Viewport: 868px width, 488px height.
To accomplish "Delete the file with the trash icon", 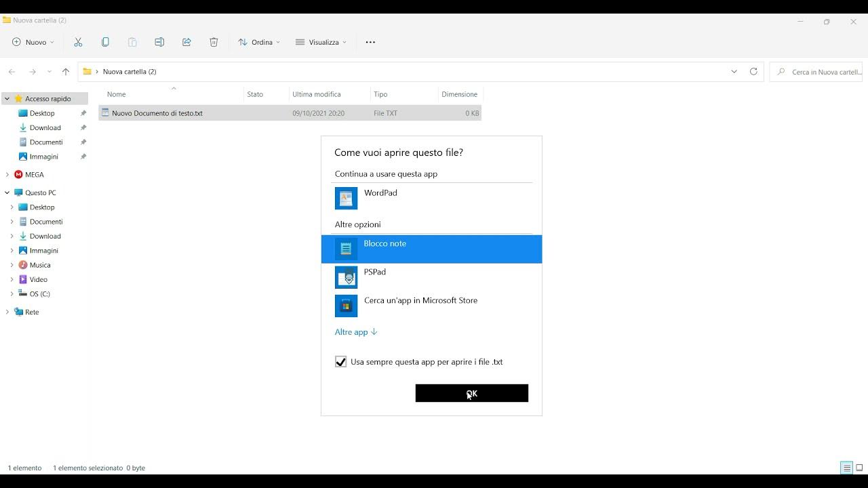I will coord(214,42).
